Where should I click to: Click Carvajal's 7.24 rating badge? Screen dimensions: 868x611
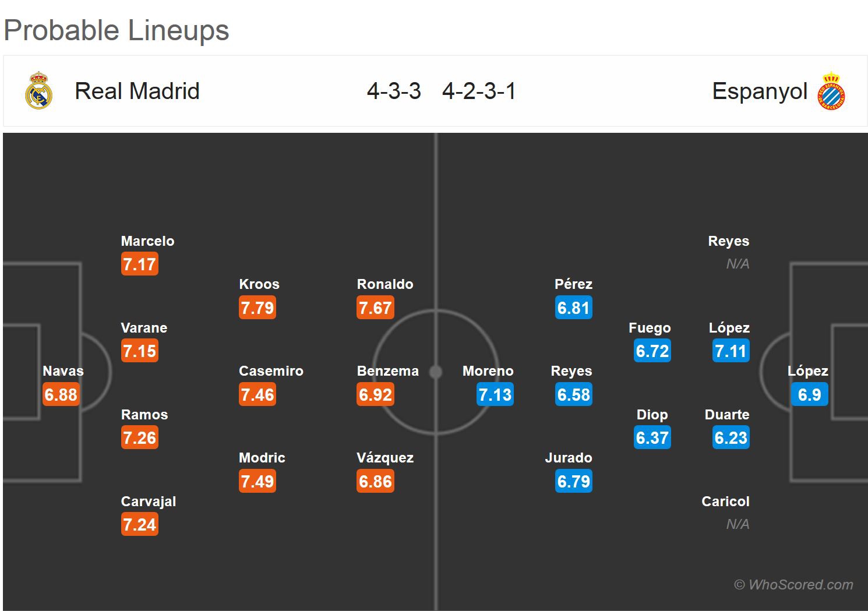tap(139, 524)
